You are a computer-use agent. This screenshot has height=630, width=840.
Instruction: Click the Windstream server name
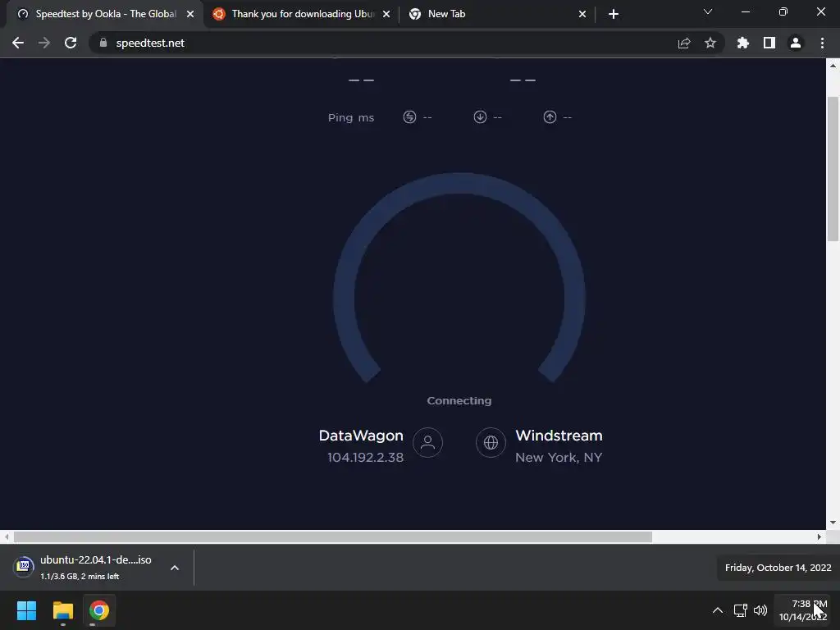pos(559,436)
